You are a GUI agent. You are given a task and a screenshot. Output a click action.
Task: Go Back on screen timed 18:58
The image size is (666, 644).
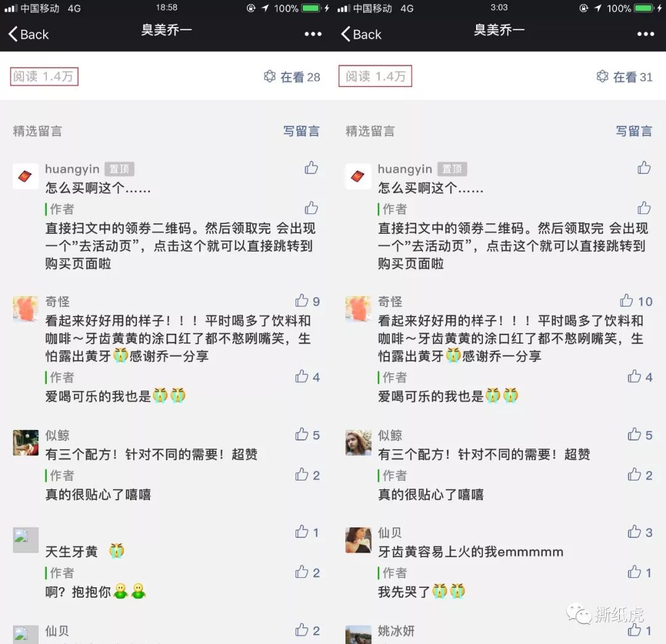click(x=28, y=34)
